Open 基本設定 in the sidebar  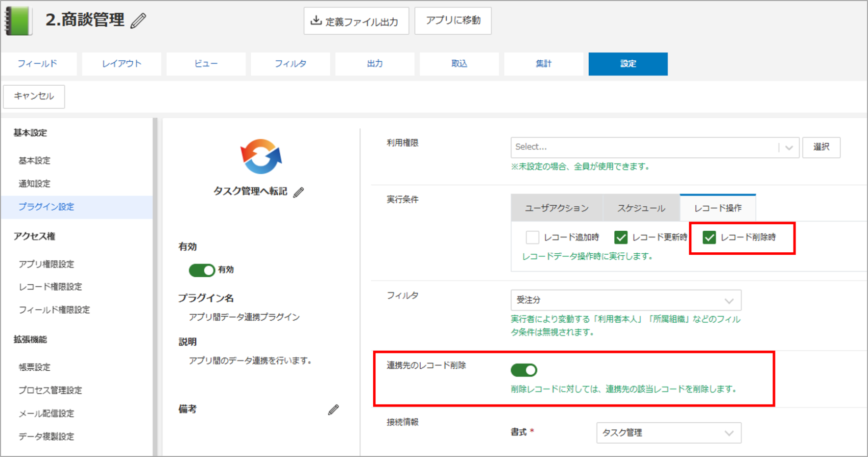point(35,160)
